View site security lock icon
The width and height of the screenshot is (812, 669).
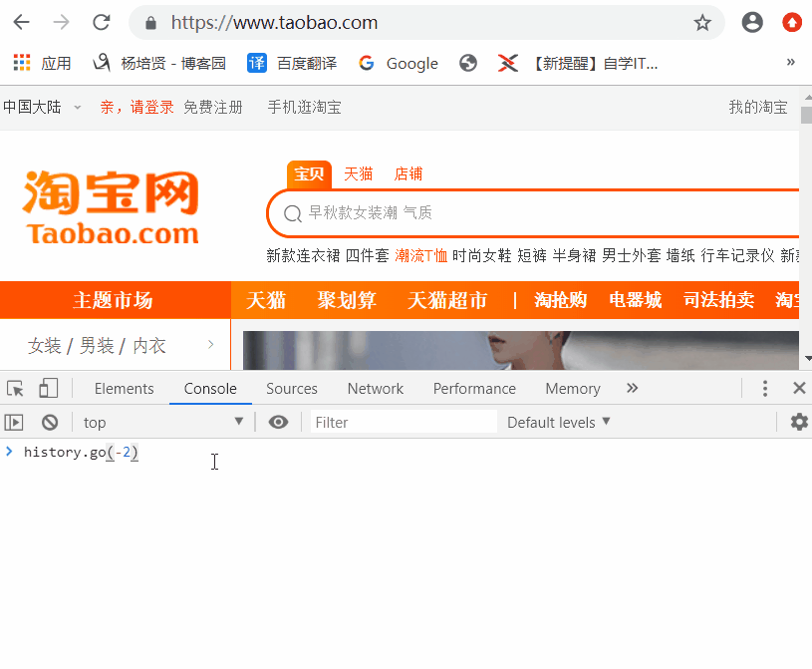pyautogui.click(x=150, y=23)
